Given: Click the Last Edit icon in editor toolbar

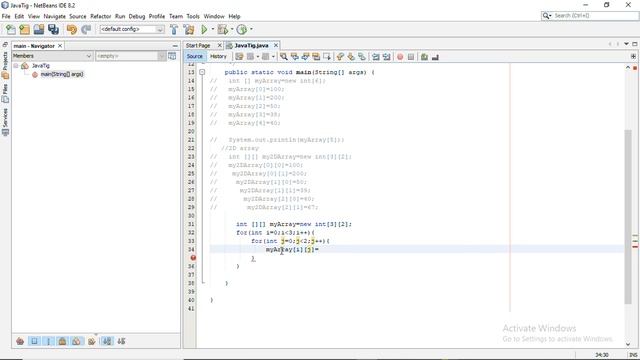Looking at the screenshot, I should coord(240,57).
